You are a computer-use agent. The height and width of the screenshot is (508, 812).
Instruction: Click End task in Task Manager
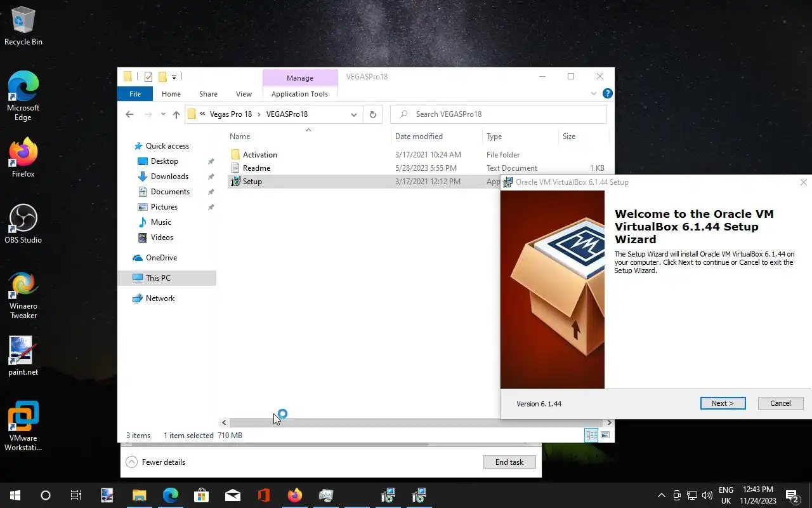pos(509,462)
